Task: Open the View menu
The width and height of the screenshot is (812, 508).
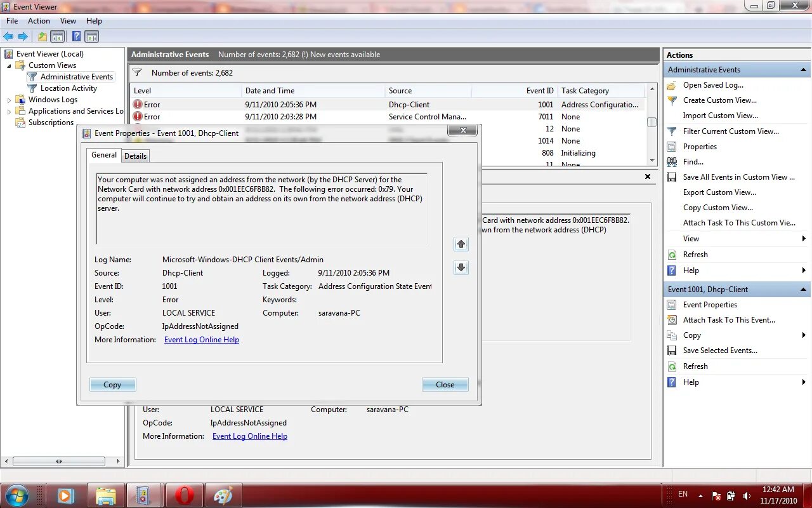Action: click(68, 21)
